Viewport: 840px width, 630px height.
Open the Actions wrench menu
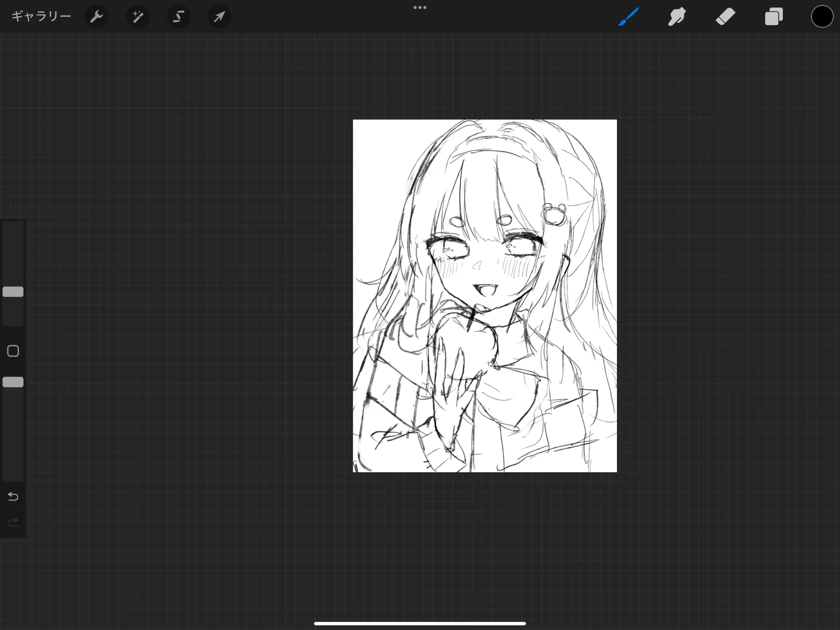point(97,17)
